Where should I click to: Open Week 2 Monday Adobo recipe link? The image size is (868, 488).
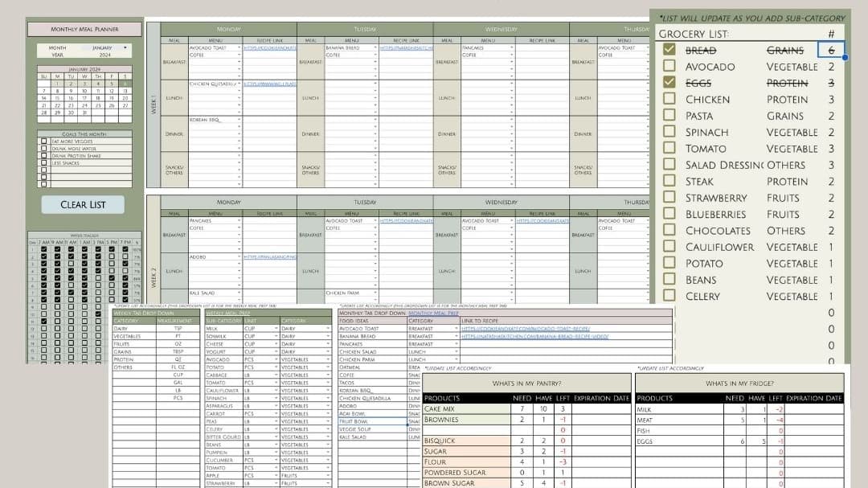click(269, 257)
